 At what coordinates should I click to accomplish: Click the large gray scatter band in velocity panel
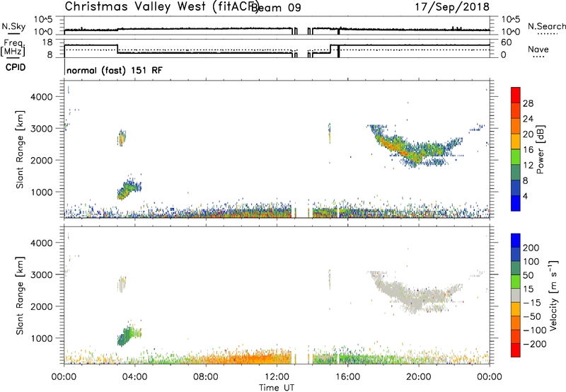click(415, 292)
